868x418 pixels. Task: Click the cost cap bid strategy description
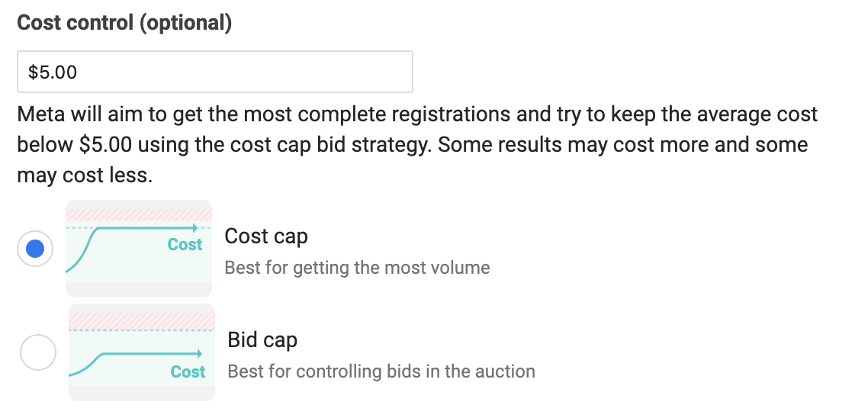tap(417, 145)
